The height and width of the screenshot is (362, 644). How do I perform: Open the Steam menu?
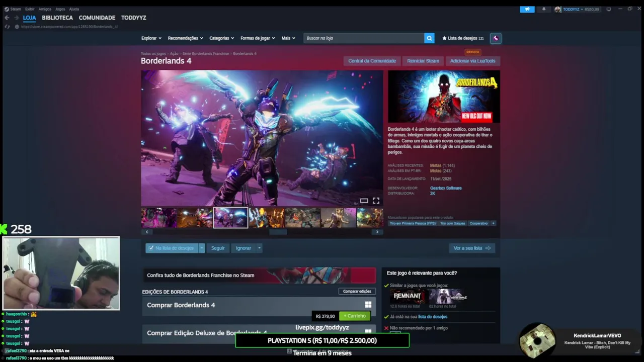16,9
